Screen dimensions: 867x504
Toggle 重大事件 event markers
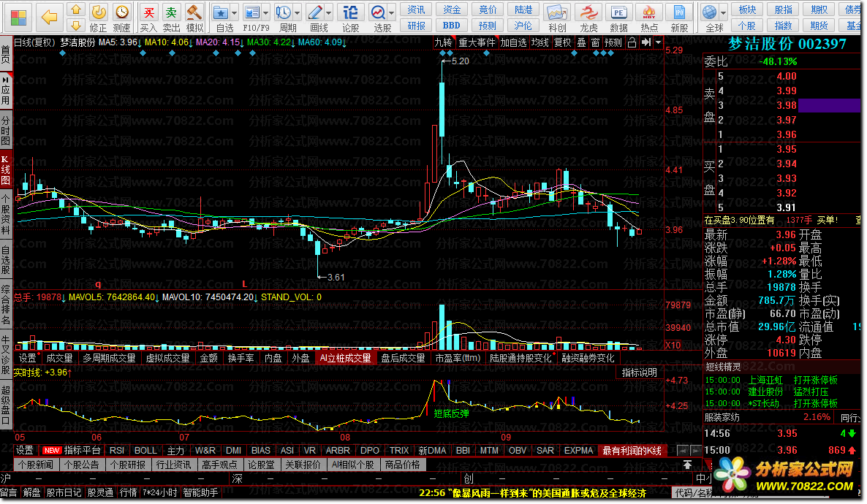coord(477,42)
